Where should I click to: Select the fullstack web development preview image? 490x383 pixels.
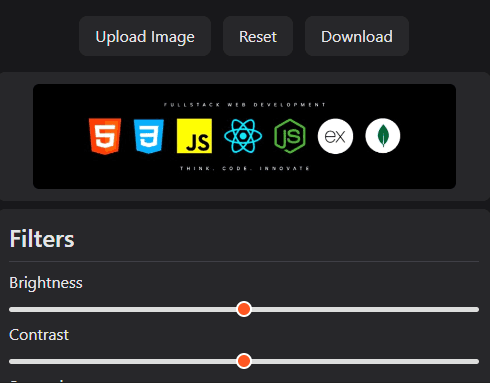(x=244, y=136)
